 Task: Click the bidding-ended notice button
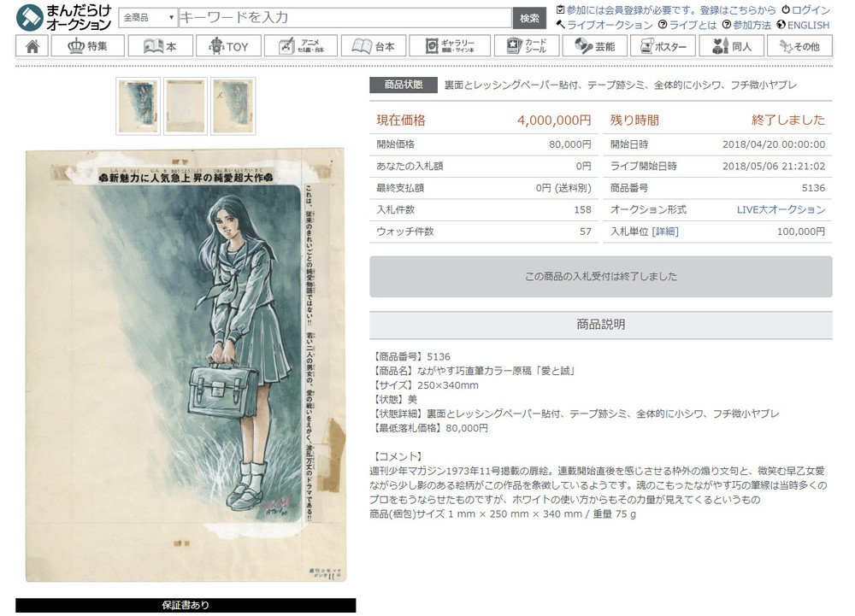(x=601, y=277)
